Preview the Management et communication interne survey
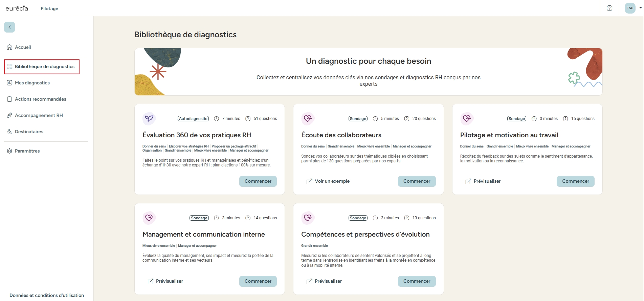The height and width of the screenshot is (301, 644). coord(165,281)
